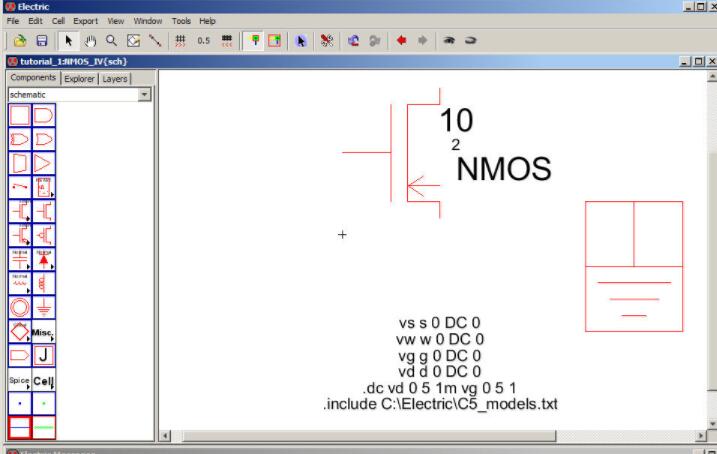Open the schematic technology dropdown
717x454 pixels.
tap(144, 94)
